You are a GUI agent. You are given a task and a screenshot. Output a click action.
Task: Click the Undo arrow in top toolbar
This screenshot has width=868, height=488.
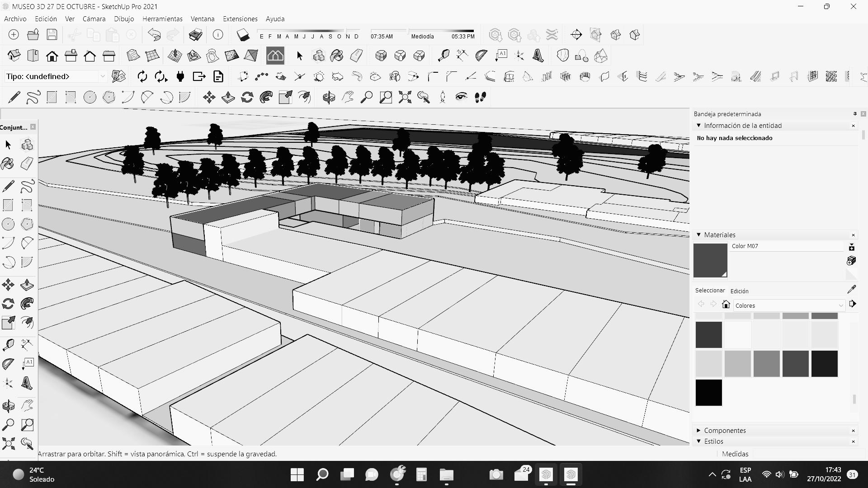(x=154, y=35)
